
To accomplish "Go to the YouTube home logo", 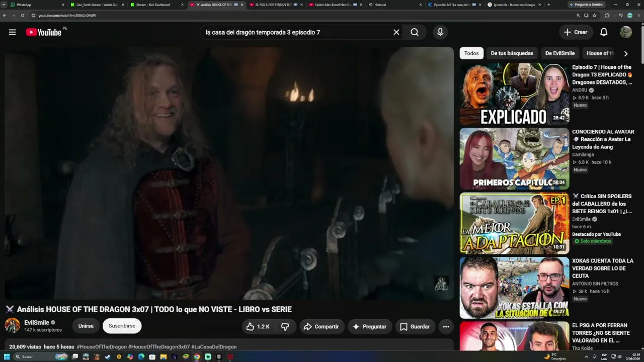I will (x=44, y=32).
